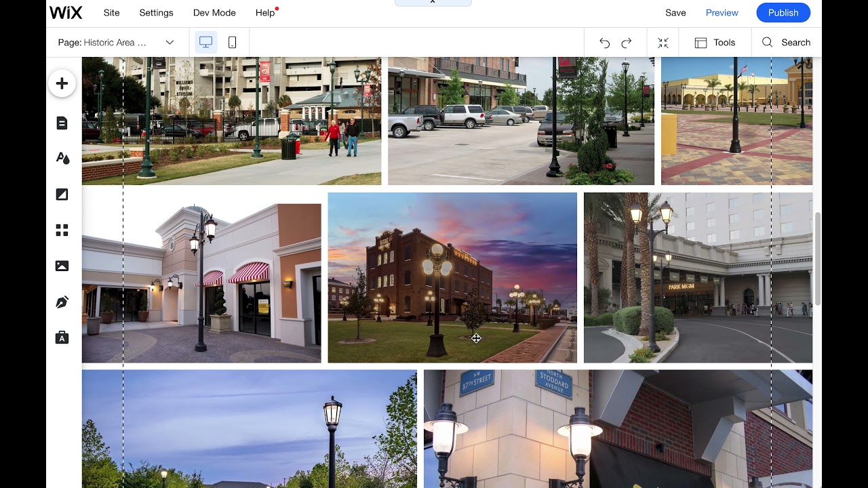
Task: Open the Search tool
Action: pos(786,42)
